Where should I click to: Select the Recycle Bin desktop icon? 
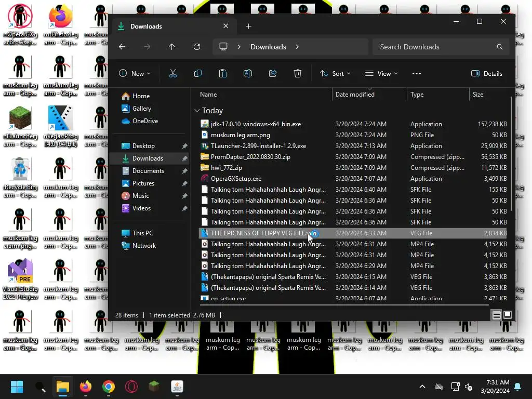pos(20,177)
